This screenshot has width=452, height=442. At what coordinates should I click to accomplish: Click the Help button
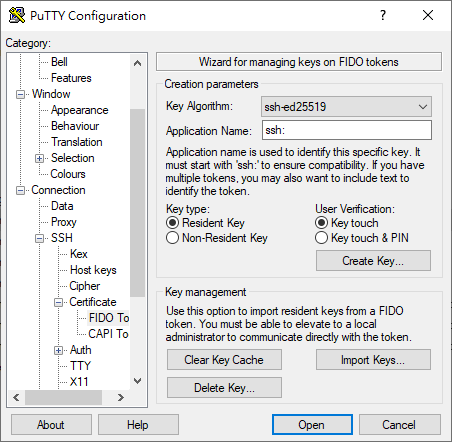pyautogui.click(x=138, y=425)
